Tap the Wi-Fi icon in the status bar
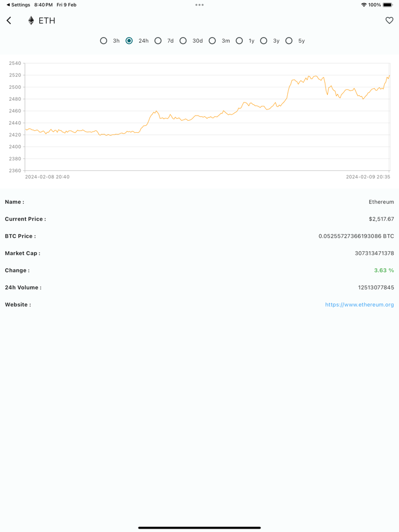399x532 pixels. 363,5
